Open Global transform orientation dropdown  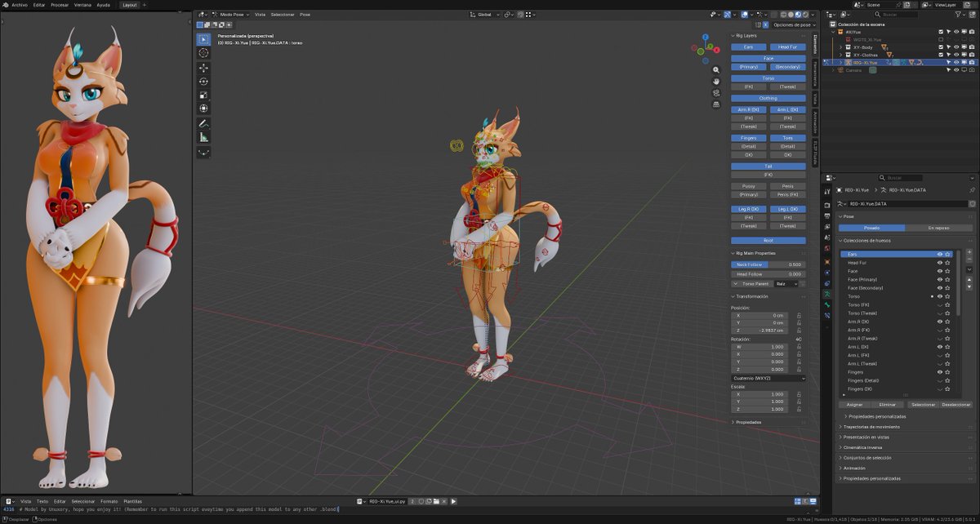(x=486, y=15)
